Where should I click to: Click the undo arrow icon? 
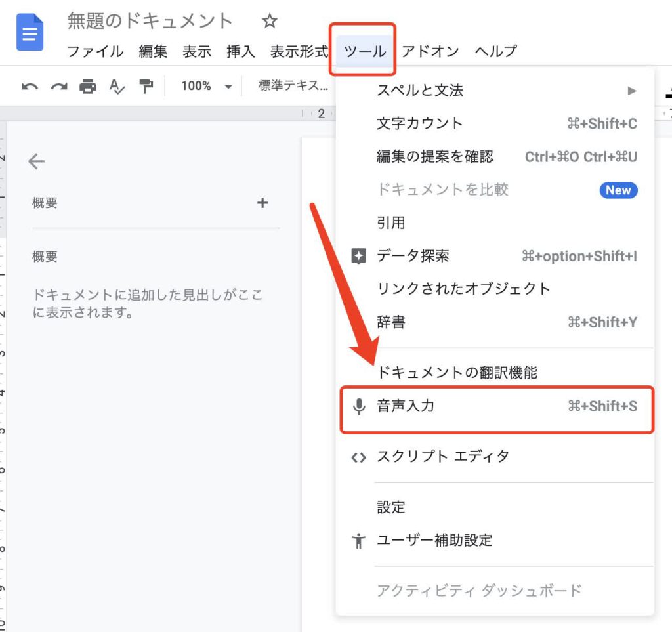pyautogui.click(x=30, y=86)
